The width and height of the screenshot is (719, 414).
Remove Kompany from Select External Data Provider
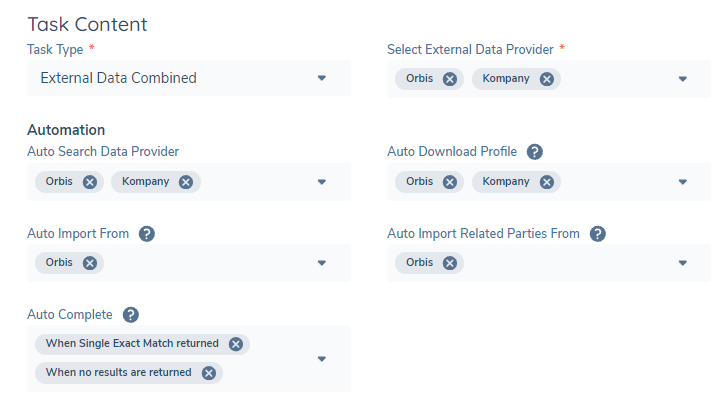[546, 79]
